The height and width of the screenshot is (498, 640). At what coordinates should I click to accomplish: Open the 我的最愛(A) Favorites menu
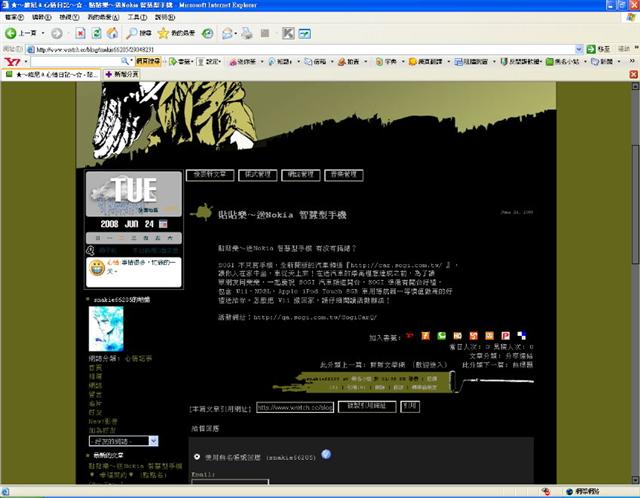[103, 17]
